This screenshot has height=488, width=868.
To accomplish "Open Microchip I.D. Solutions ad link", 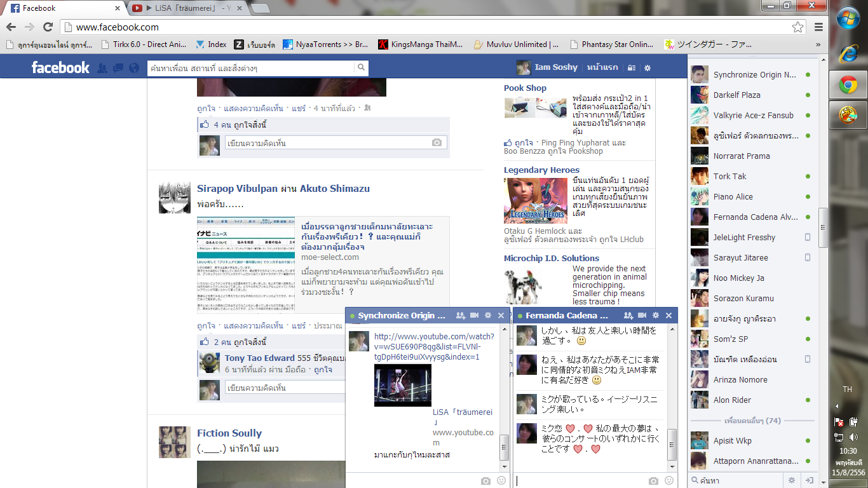I will [x=552, y=259].
